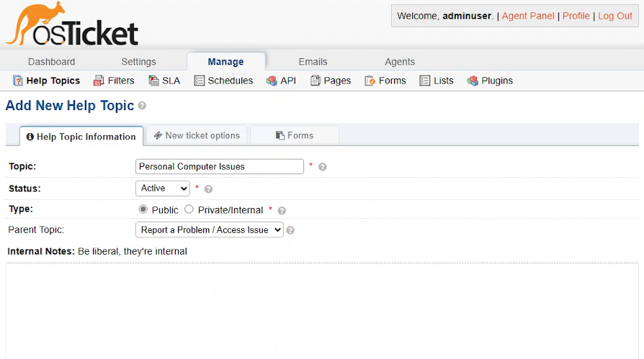This screenshot has height=359, width=644.
Task: Switch to the Agents menu tab
Action: (x=400, y=62)
